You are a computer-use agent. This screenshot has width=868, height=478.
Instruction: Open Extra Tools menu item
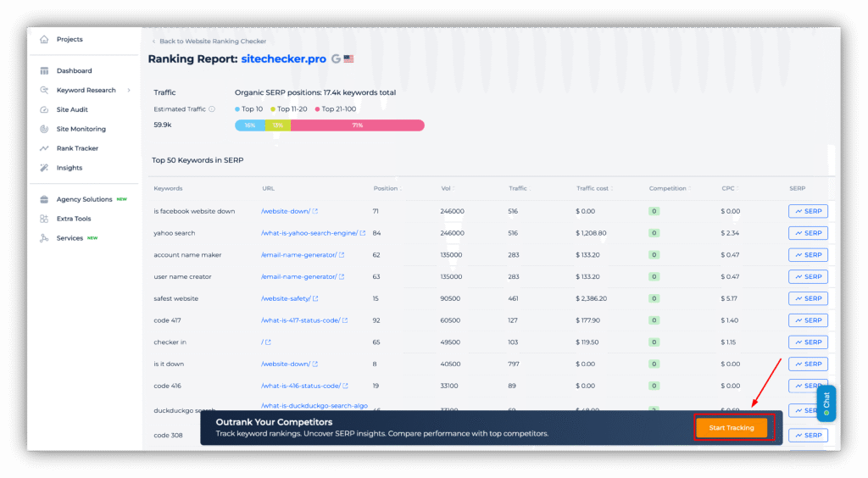coord(74,219)
